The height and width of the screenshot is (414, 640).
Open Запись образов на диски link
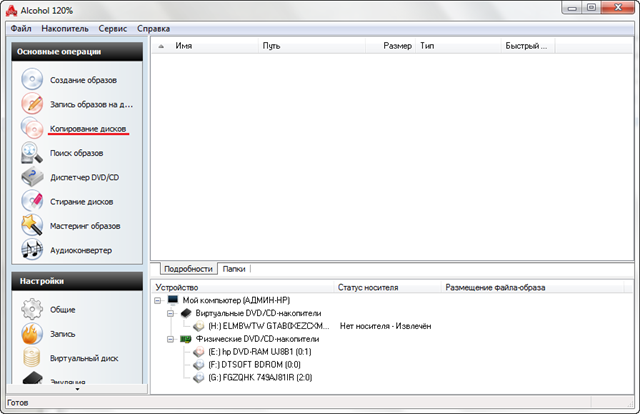pos(91,105)
